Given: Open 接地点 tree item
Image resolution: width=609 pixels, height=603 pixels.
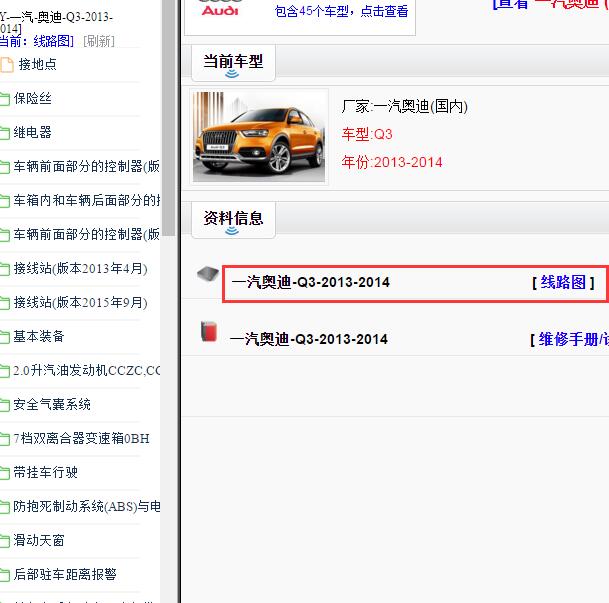Looking at the screenshot, I should pos(37,64).
